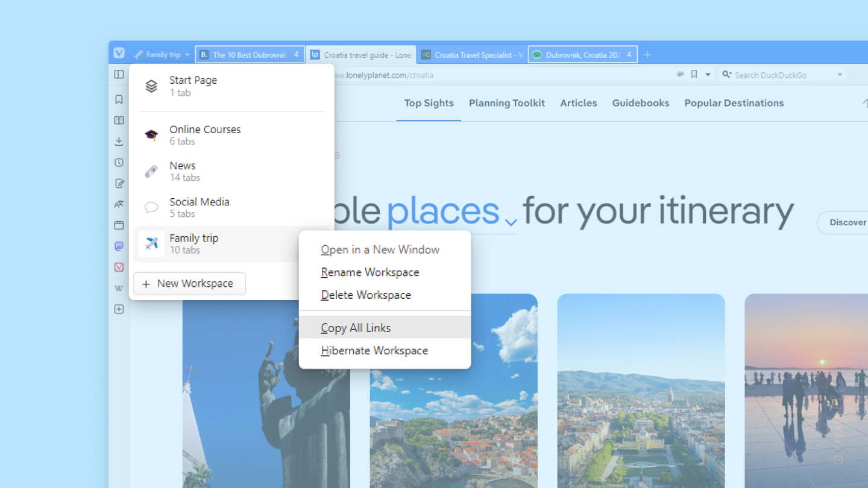
Task: Open the Window panel
Action: click(x=119, y=225)
